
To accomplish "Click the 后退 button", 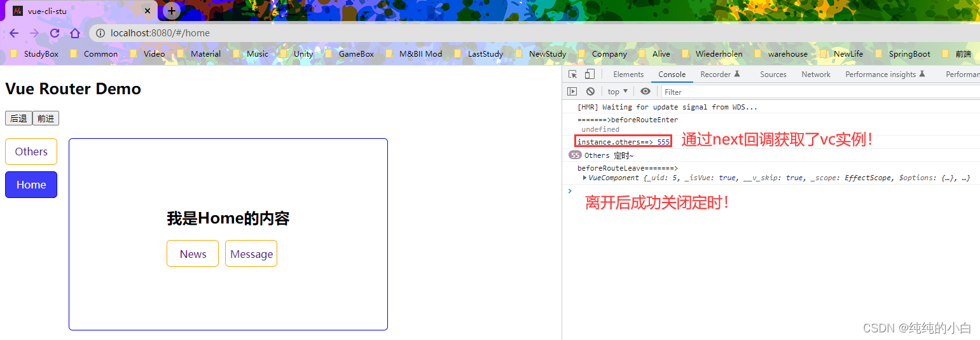I will click(x=18, y=118).
